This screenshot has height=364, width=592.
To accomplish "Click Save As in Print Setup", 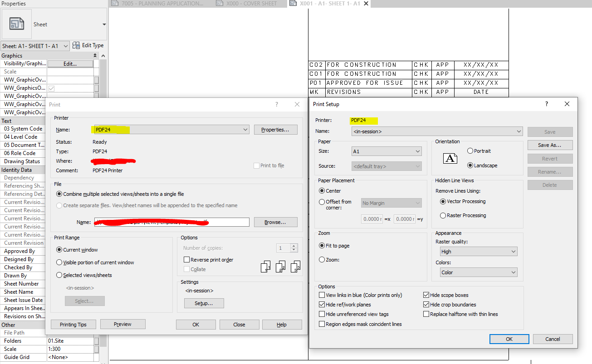I will (550, 145).
